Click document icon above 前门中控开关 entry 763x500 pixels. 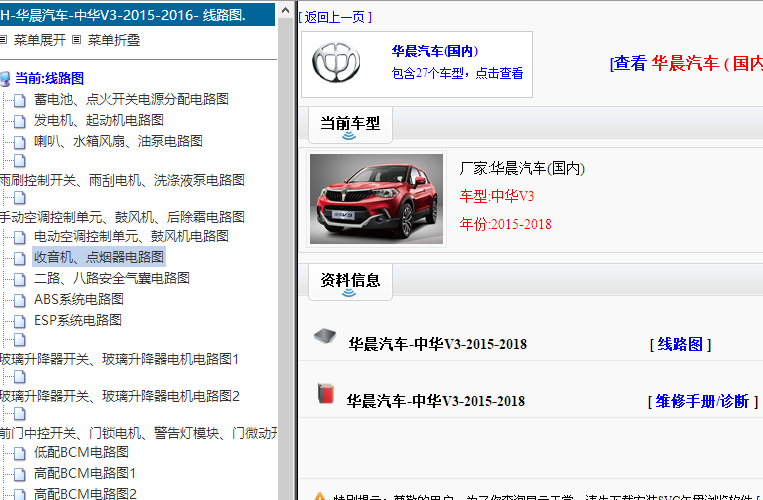coord(19,414)
